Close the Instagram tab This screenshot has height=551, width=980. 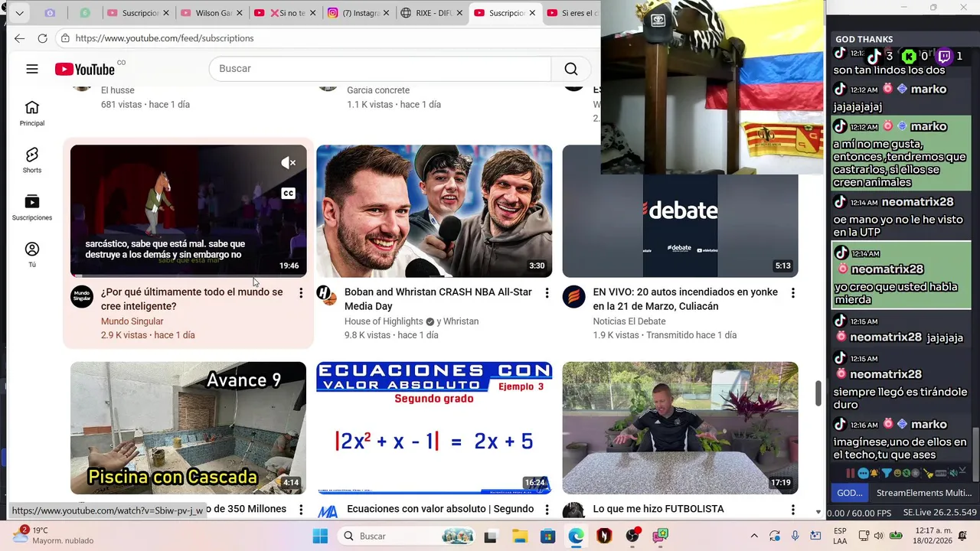[386, 13]
